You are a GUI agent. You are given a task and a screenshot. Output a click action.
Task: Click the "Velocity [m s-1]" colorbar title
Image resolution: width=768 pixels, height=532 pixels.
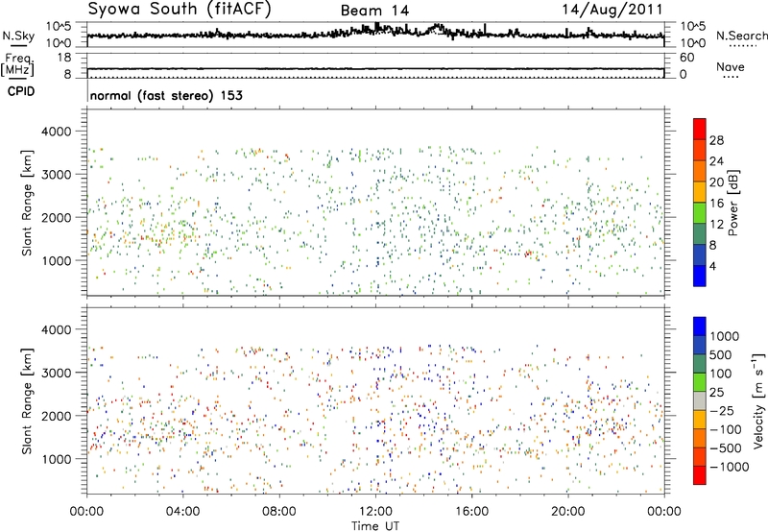click(758, 400)
